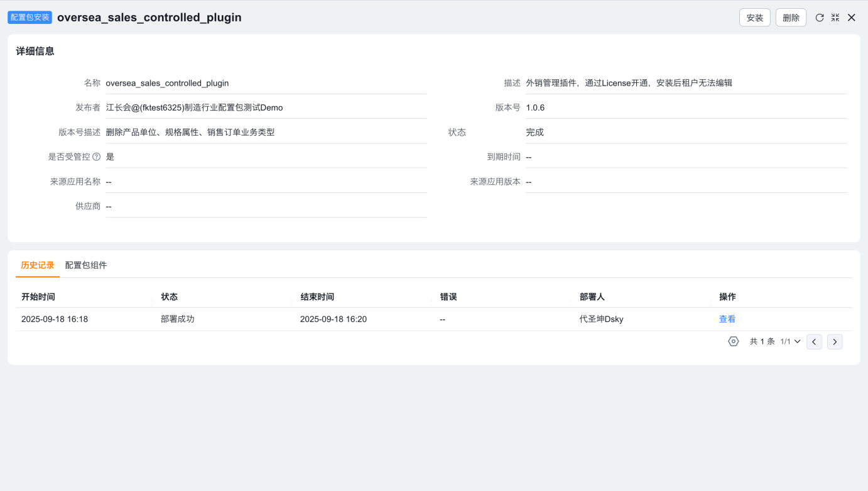Click the 是 value for 是否受管控
The image size is (868, 491).
tap(110, 157)
